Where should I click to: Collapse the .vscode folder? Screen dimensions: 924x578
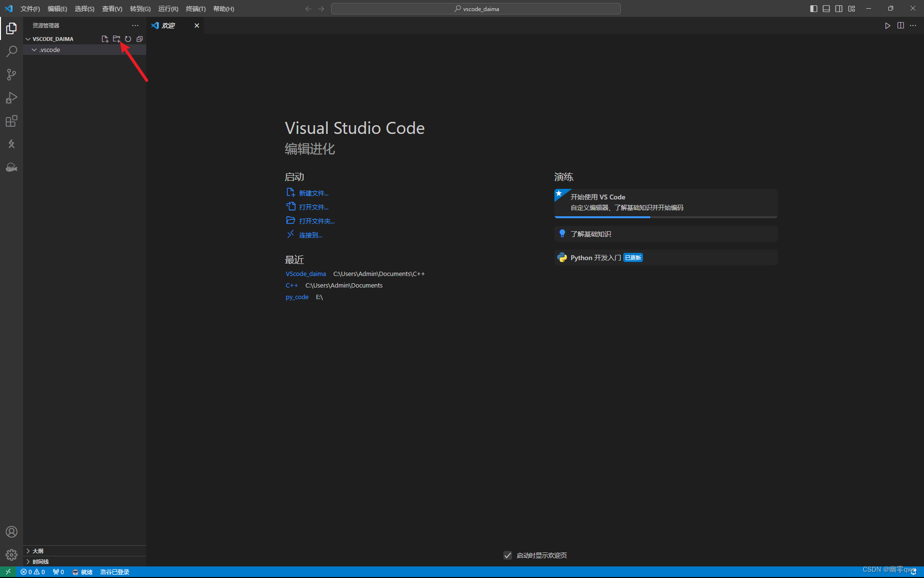click(x=34, y=50)
